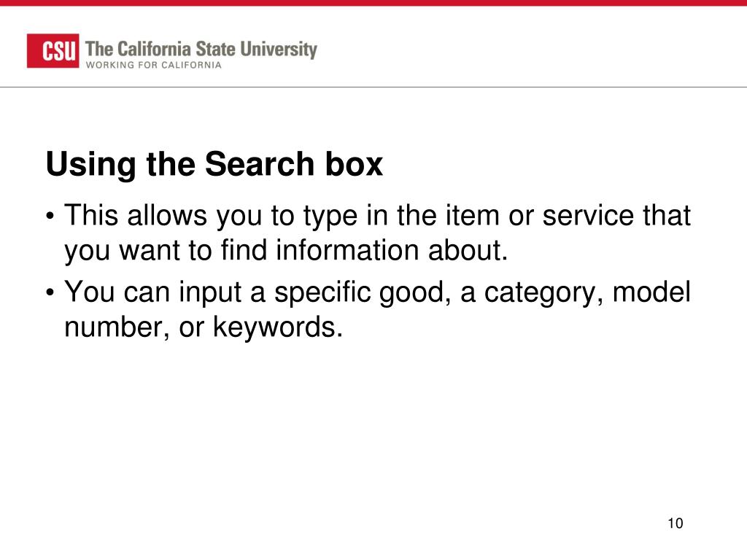Click the bullet dot before "This allows"
747x560 pixels.
click(50, 216)
